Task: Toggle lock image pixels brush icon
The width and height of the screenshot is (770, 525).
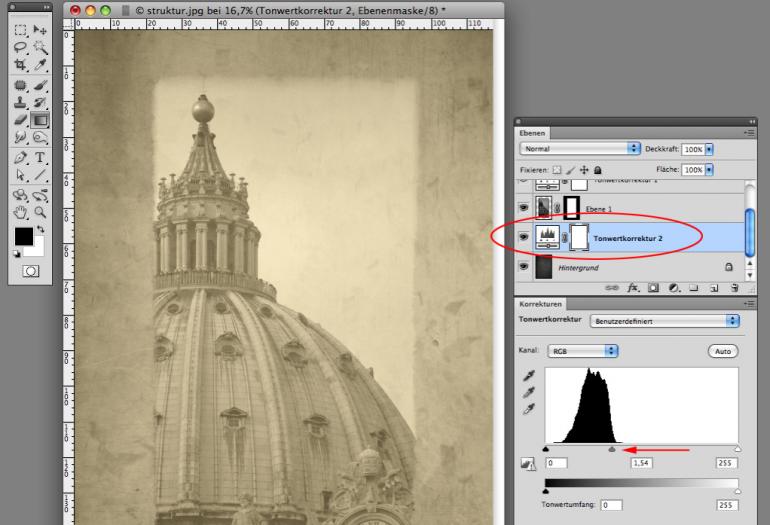Action: click(x=570, y=170)
